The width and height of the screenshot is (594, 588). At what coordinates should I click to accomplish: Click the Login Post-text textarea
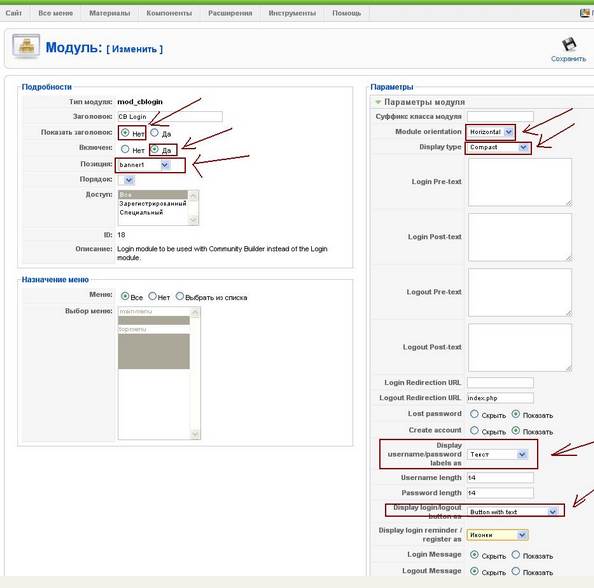(x=520, y=237)
